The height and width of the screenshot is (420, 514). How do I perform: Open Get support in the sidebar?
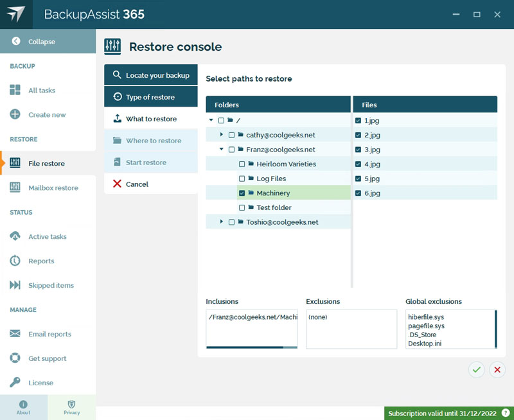pyautogui.click(x=47, y=358)
